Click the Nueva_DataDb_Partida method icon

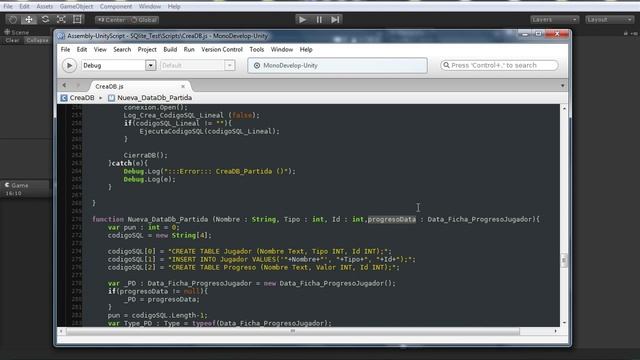[x=111, y=98]
